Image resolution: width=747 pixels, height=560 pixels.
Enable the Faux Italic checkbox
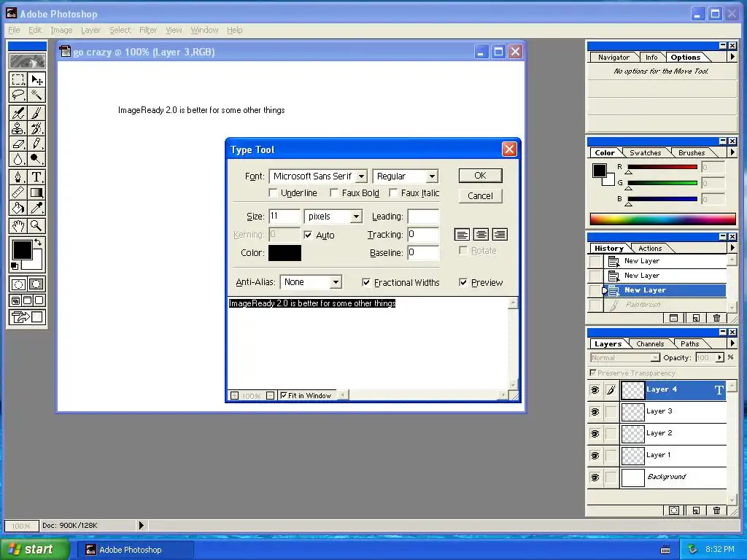pos(393,192)
